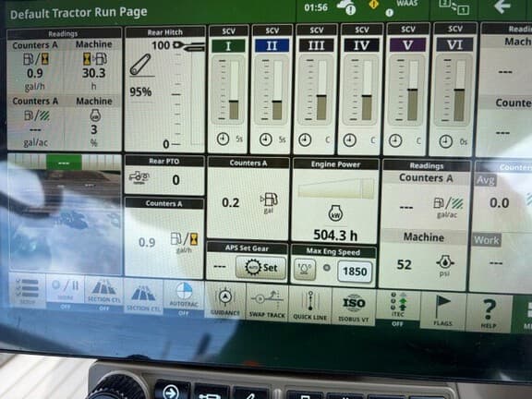Click the back arrow in top bar
Image resolution: width=532 pixels, height=399 pixels.
(502, 6)
